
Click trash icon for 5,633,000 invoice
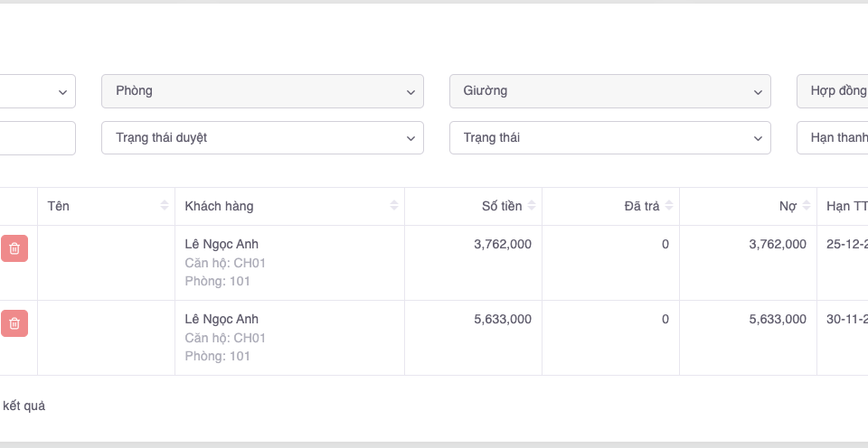click(14, 323)
